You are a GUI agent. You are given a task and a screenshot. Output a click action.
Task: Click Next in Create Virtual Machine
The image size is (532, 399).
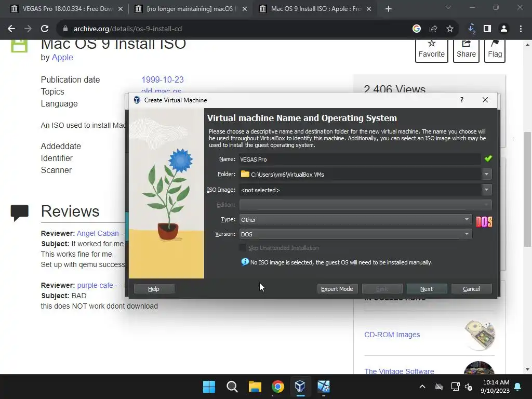(427, 289)
